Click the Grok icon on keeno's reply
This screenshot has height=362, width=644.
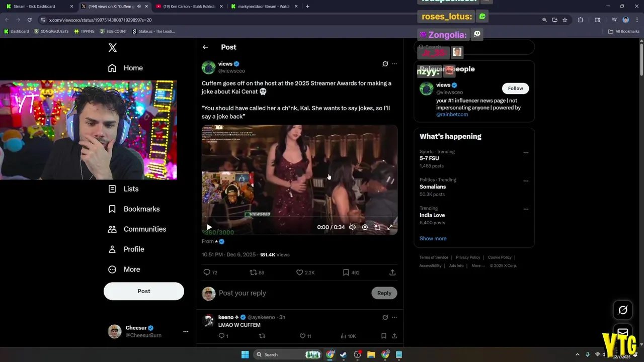point(385,317)
